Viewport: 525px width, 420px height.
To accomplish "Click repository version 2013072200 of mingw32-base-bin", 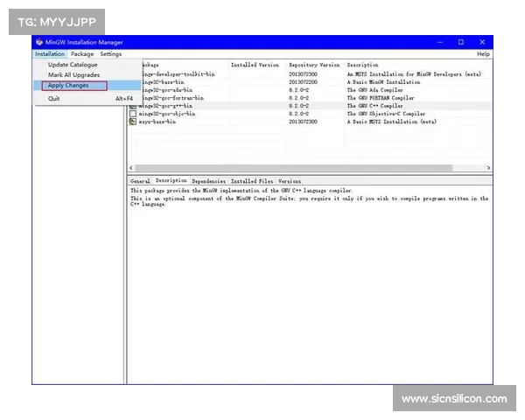I will pos(303,82).
